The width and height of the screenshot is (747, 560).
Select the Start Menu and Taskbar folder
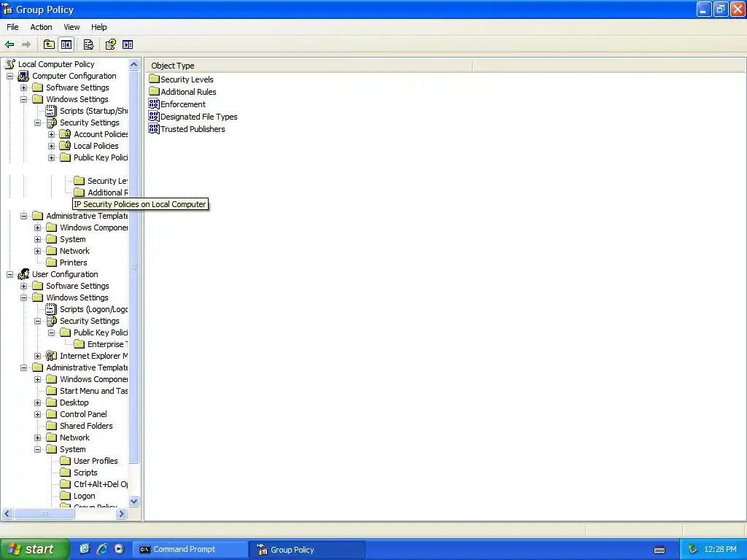87,391
